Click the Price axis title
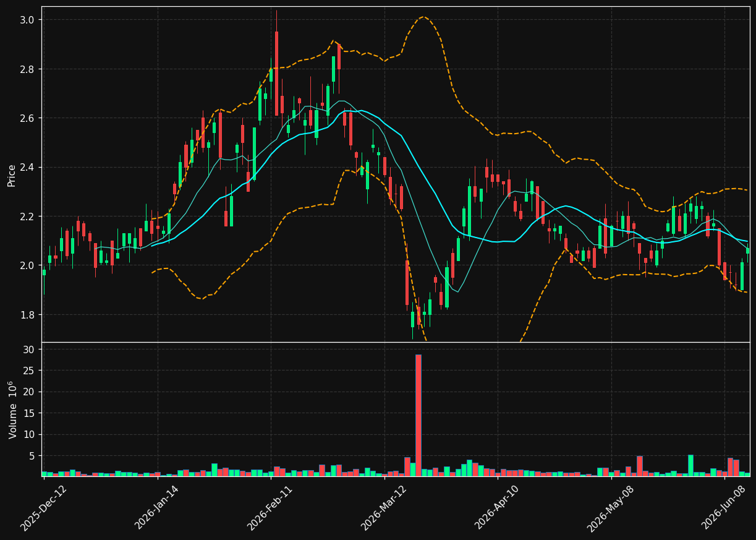The height and width of the screenshot is (540, 756). click(x=12, y=175)
